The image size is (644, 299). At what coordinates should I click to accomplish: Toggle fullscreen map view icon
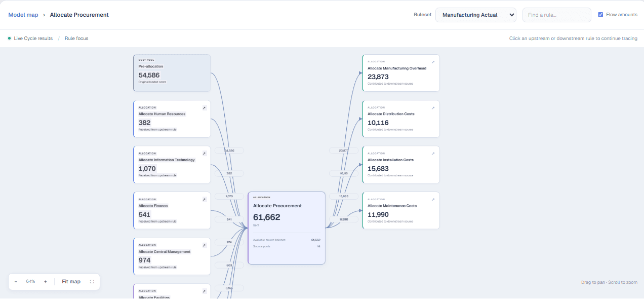92,282
